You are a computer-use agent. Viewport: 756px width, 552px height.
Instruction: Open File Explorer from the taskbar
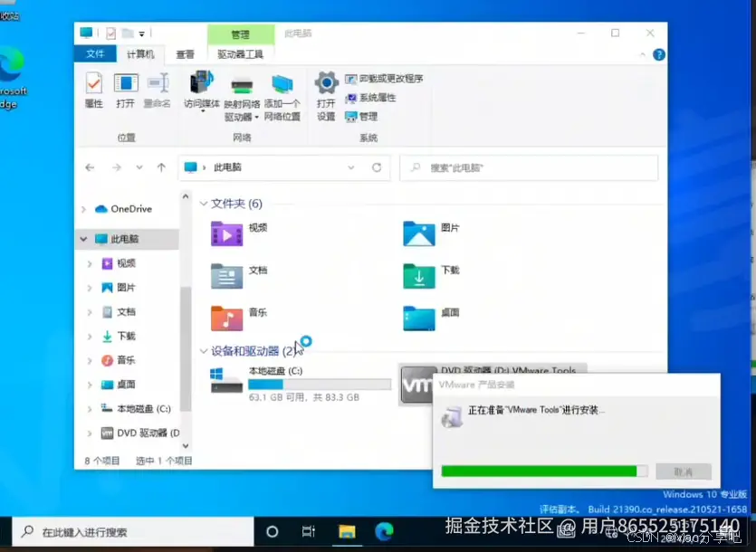click(347, 532)
